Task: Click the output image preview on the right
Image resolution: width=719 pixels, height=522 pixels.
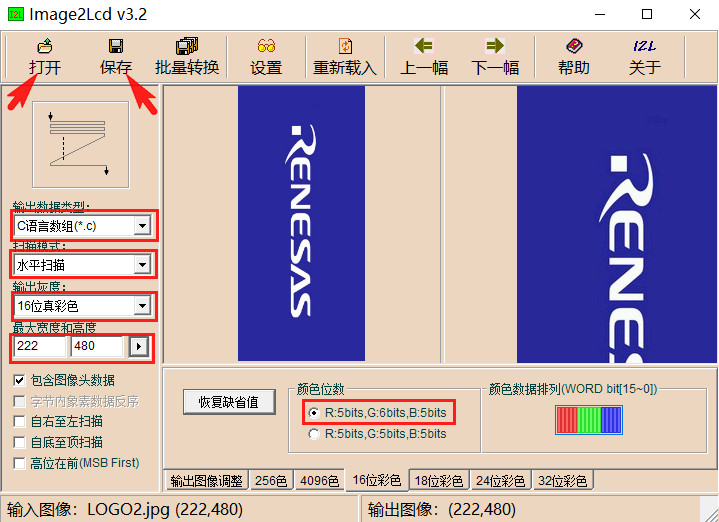Action: (x=617, y=224)
